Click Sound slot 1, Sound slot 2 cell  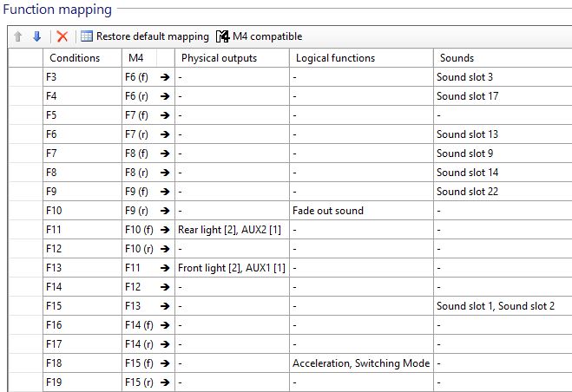[496, 306]
